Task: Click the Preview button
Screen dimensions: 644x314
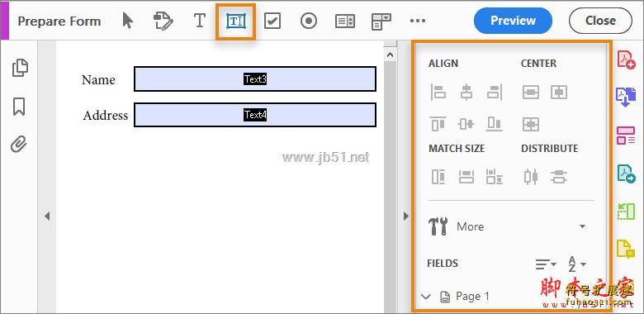Action: point(513,21)
